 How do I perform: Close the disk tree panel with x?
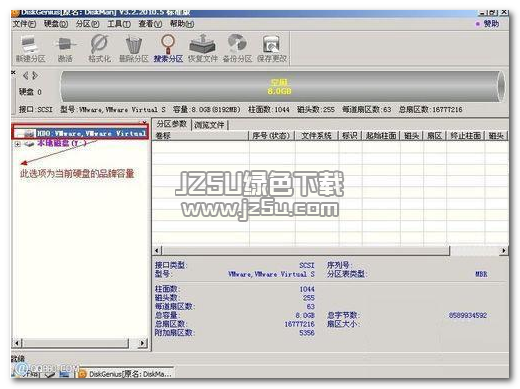(144, 122)
